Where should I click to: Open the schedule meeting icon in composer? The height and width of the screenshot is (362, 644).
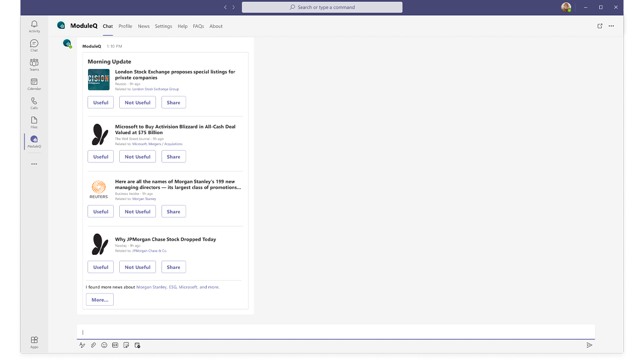coord(137,345)
